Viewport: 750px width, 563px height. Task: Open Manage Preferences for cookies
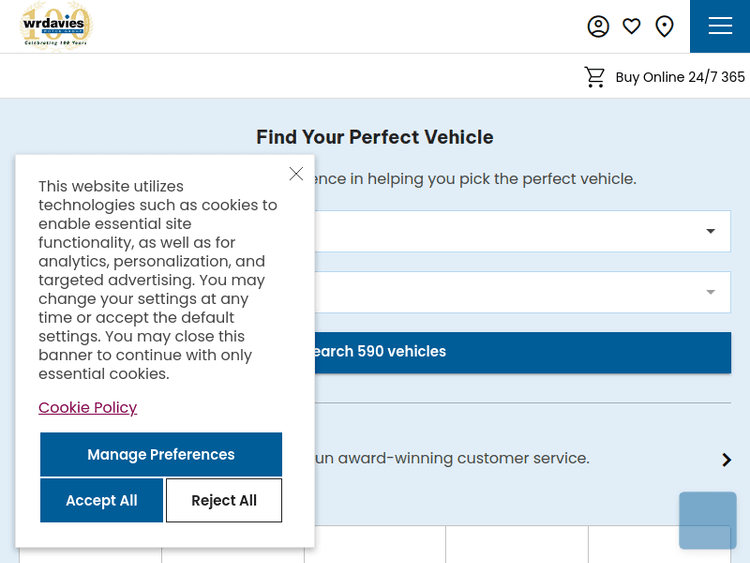pos(161,454)
